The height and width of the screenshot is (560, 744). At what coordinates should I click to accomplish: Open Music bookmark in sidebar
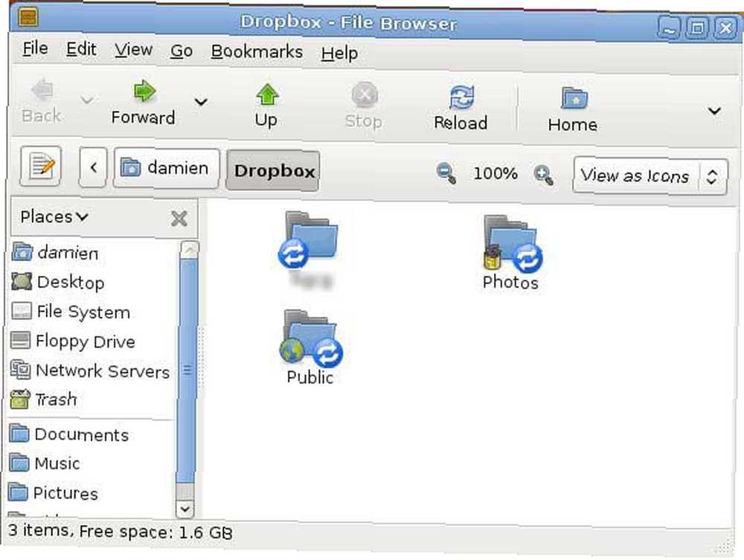point(45,463)
